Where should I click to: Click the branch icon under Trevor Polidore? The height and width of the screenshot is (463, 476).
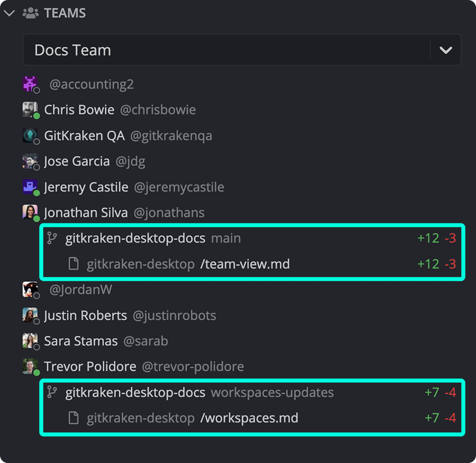pyautogui.click(x=52, y=392)
